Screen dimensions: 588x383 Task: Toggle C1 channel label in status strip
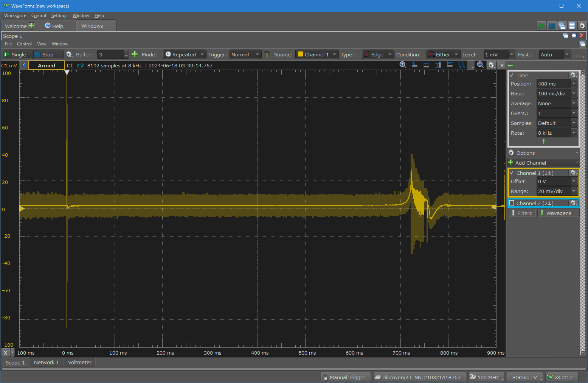[70, 65]
